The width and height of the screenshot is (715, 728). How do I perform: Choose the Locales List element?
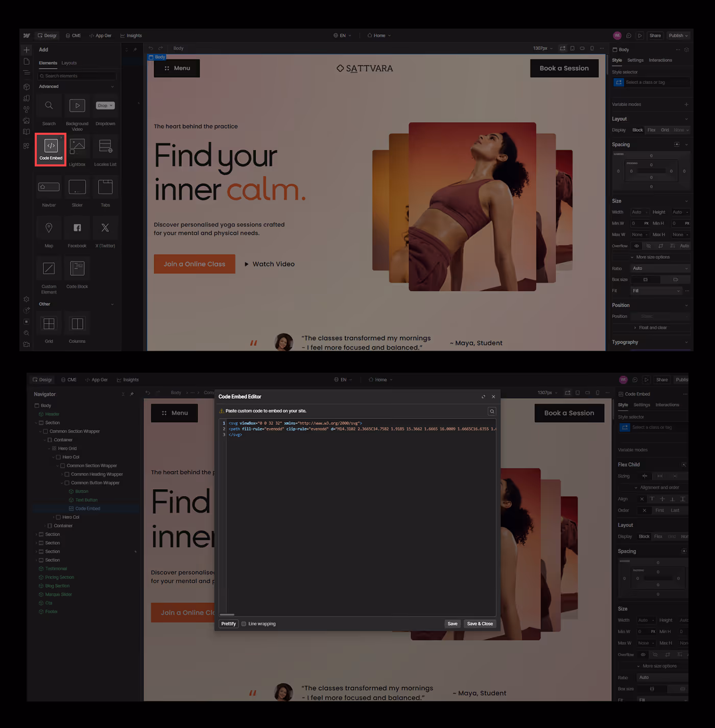coord(105,151)
